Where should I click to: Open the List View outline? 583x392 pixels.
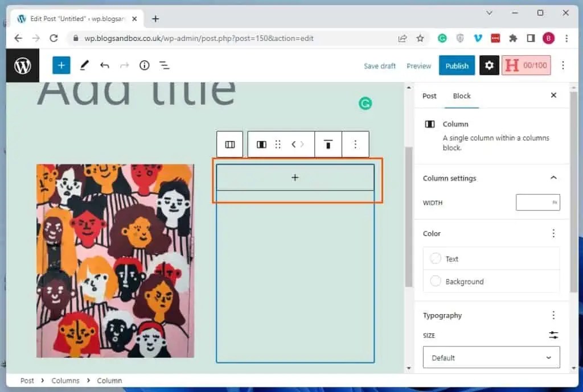[165, 65]
